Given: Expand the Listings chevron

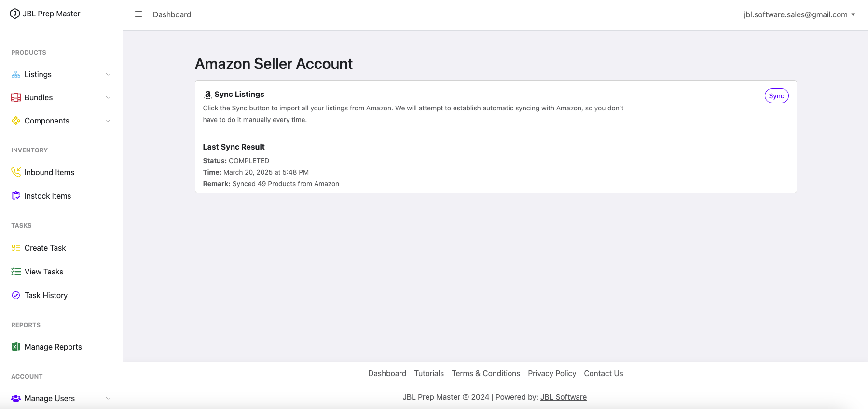Looking at the screenshot, I should 108,74.
